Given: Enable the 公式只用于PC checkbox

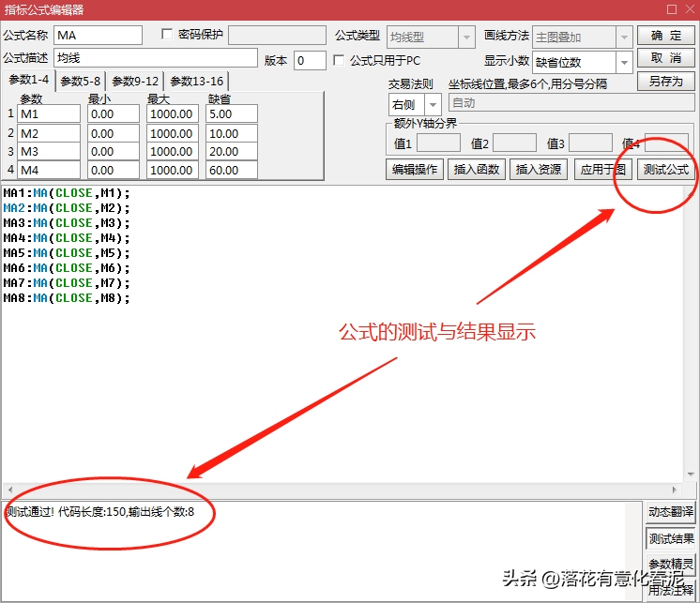Looking at the screenshot, I should [x=339, y=60].
